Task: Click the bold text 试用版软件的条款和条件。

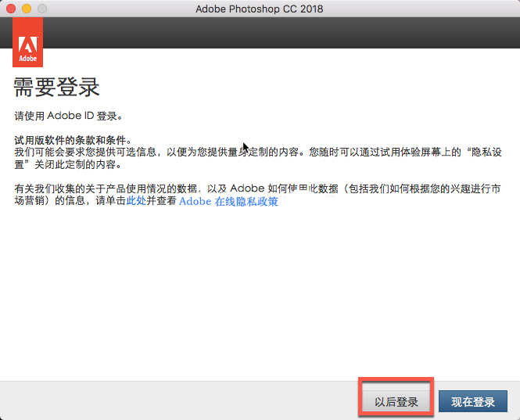Action: click(73, 140)
